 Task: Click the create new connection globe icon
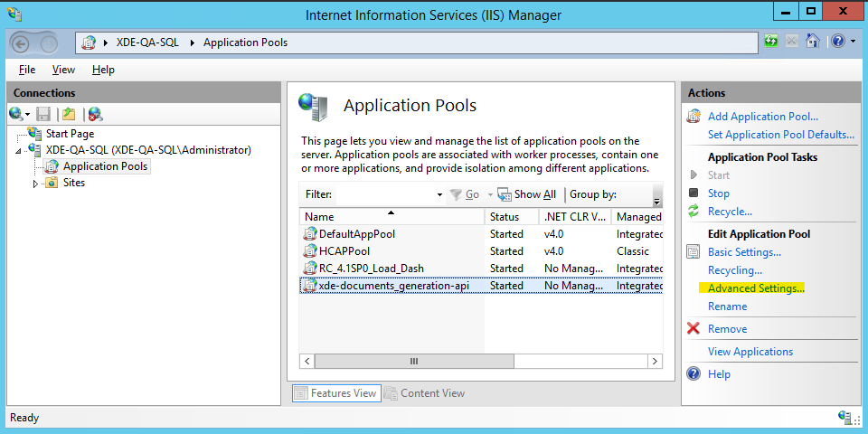(16, 114)
